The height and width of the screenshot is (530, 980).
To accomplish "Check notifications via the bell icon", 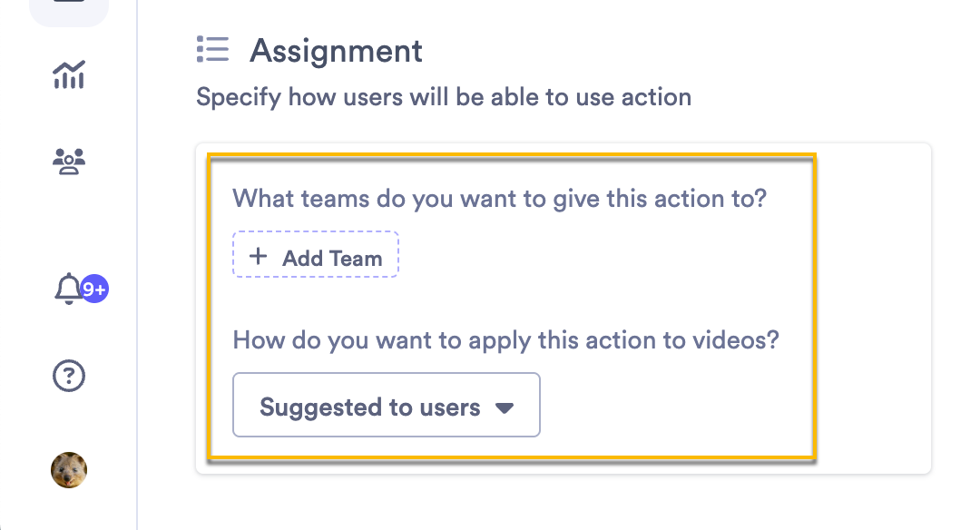I will pyautogui.click(x=69, y=289).
